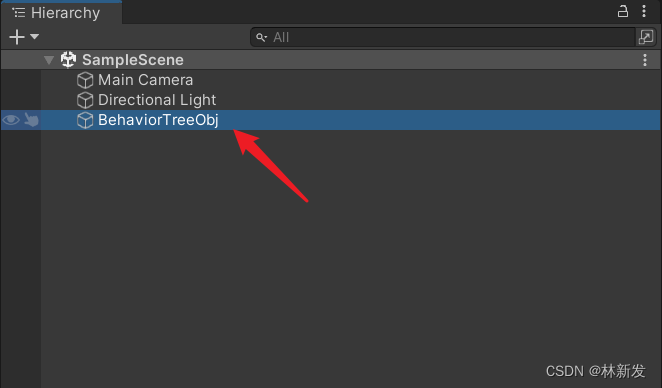Click the cube icon beside BehaviorTreeObj
Screen dimensions: 662x388
85,120
